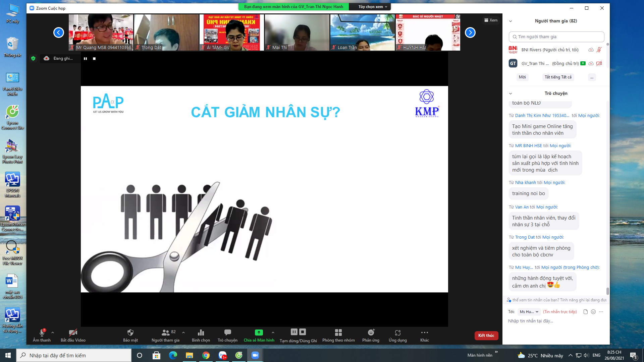
Task: Open the Khác more options menu
Action: click(x=424, y=333)
